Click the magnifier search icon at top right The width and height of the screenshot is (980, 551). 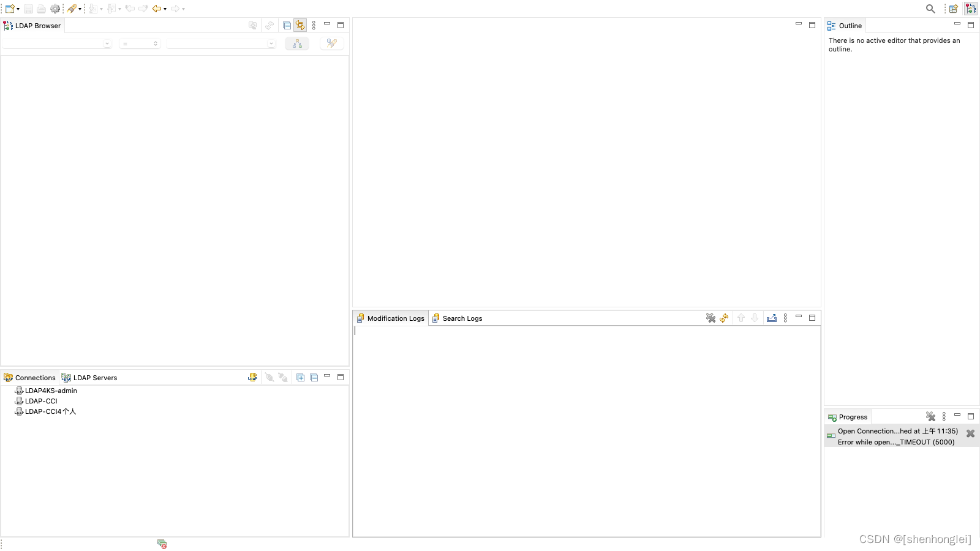[x=930, y=9]
